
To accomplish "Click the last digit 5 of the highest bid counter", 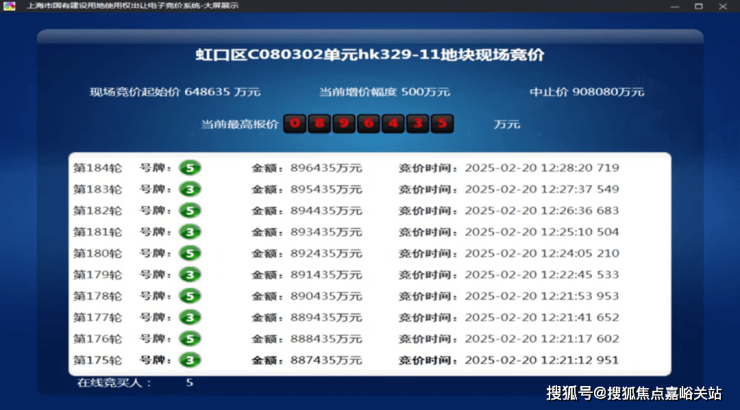I will click(442, 124).
